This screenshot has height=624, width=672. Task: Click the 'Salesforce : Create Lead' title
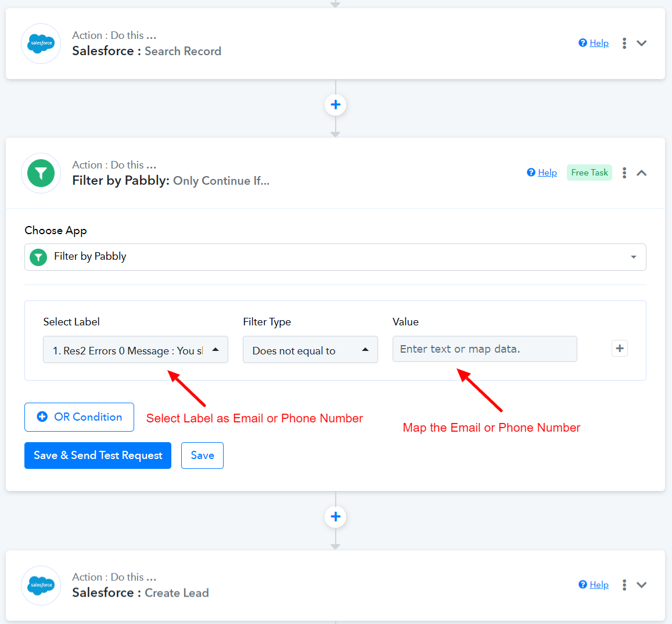(x=140, y=593)
